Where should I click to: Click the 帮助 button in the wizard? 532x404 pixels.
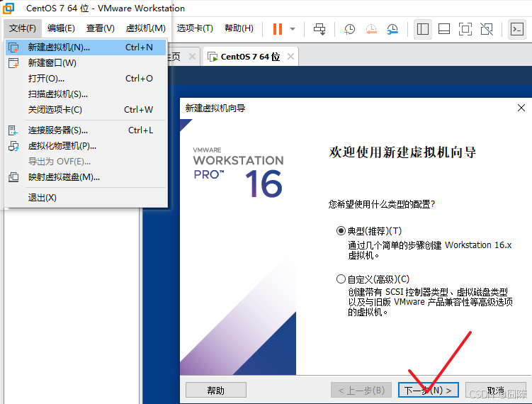(x=216, y=391)
